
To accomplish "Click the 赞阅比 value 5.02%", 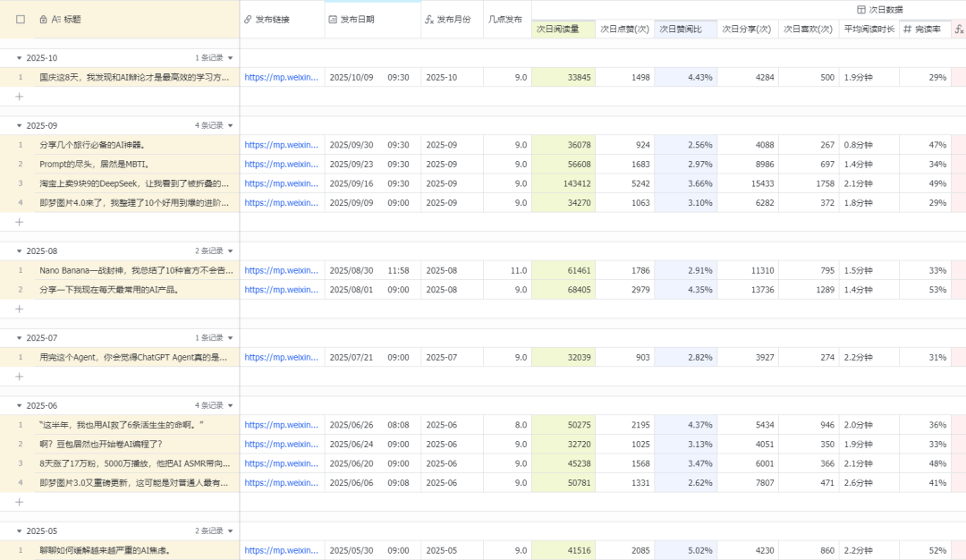I will pyautogui.click(x=686, y=551).
